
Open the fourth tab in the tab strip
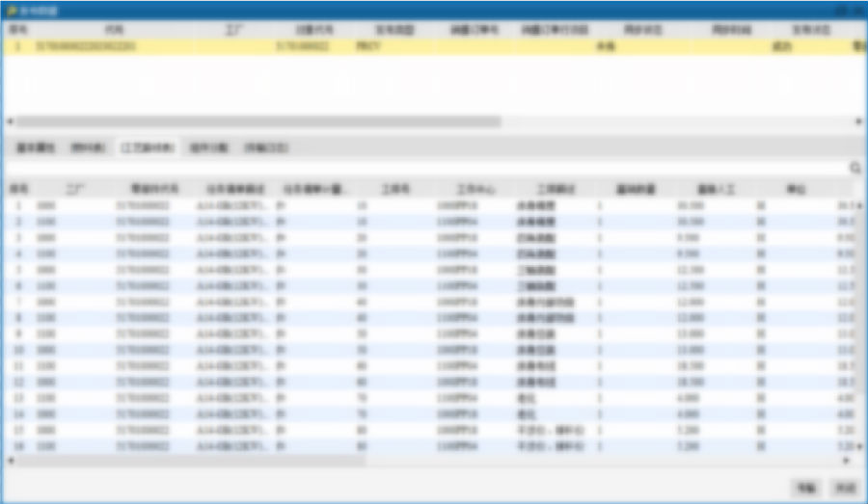click(208, 147)
